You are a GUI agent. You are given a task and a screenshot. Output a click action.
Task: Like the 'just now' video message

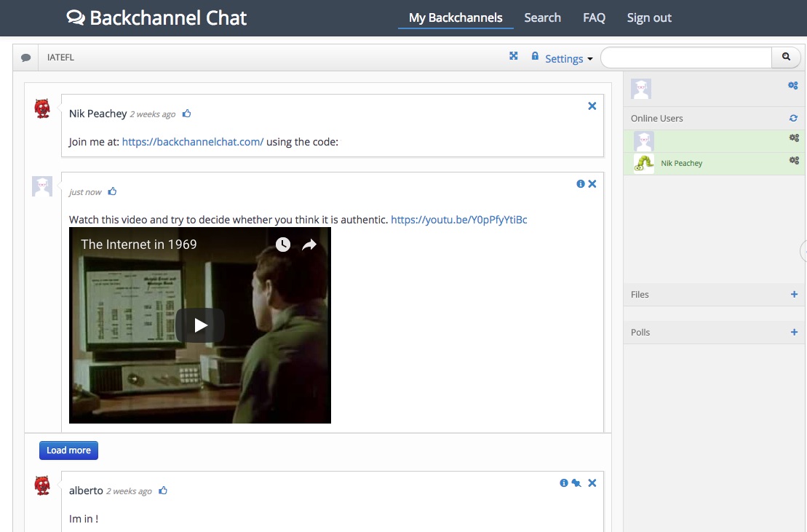click(112, 191)
